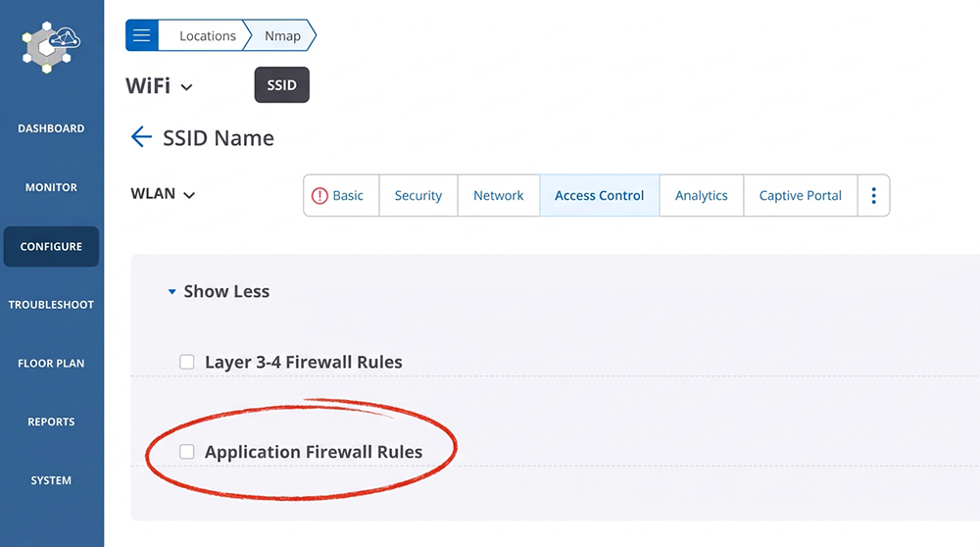Screen dimensions: 980x547
Task: Select Configure in the sidebar
Action: (51, 246)
